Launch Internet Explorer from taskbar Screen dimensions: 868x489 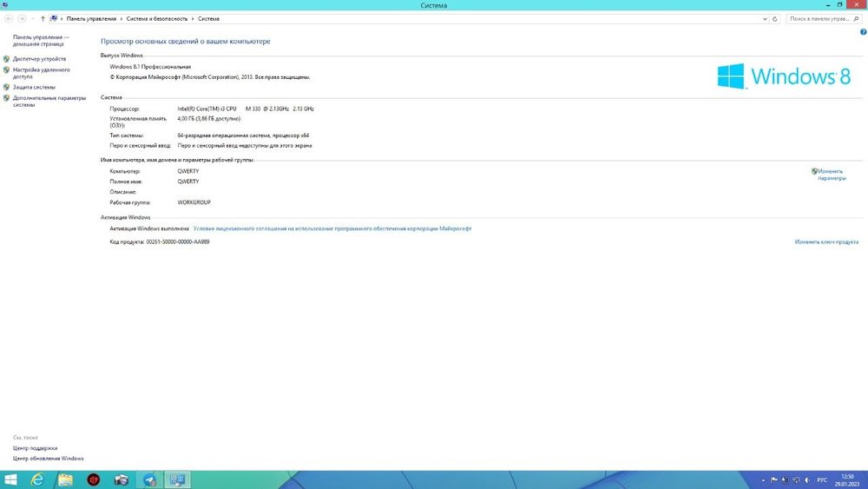click(x=37, y=479)
